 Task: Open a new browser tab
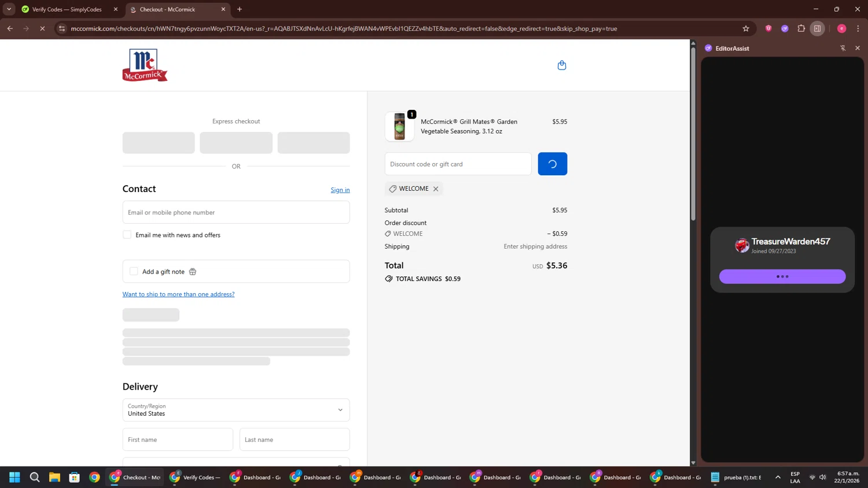(240, 9)
